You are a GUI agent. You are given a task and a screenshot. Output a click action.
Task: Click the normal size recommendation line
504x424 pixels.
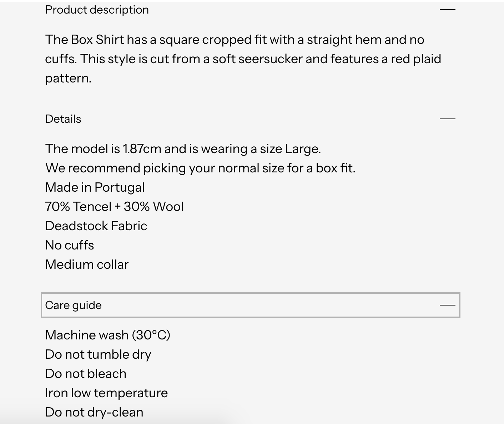[200, 168]
